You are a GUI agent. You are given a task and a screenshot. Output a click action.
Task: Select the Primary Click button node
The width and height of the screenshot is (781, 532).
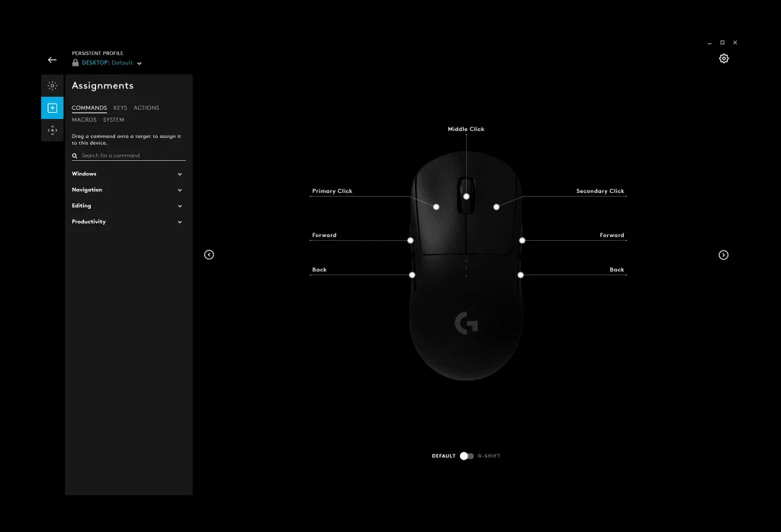pyautogui.click(x=436, y=207)
